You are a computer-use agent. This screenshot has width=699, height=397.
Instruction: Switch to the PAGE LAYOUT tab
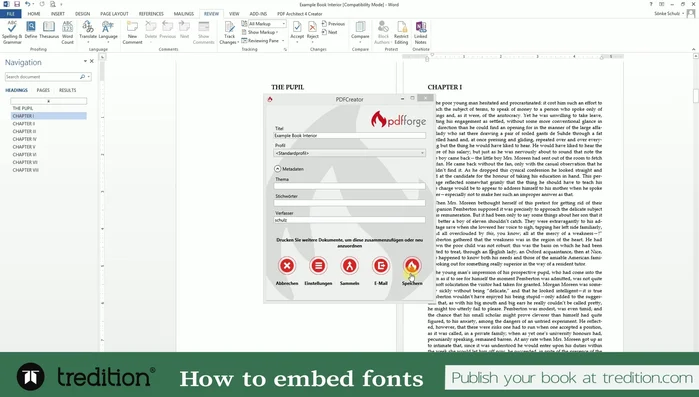(114, 14)
